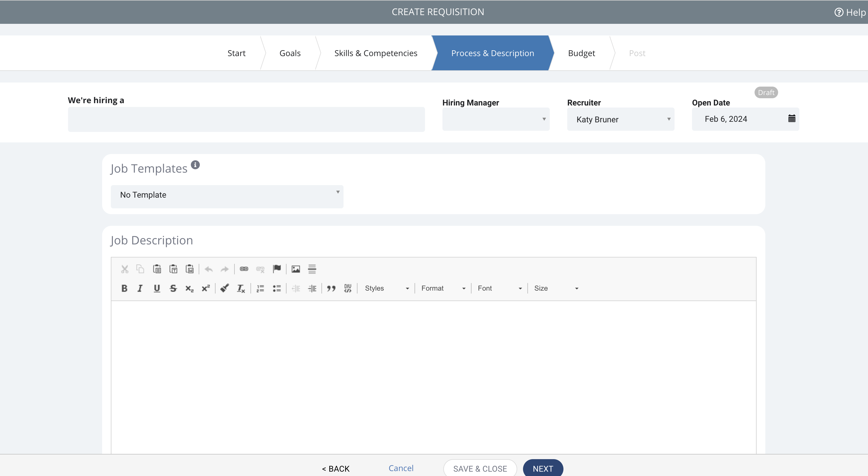Click the < BACK button

[x=336, y=469]
